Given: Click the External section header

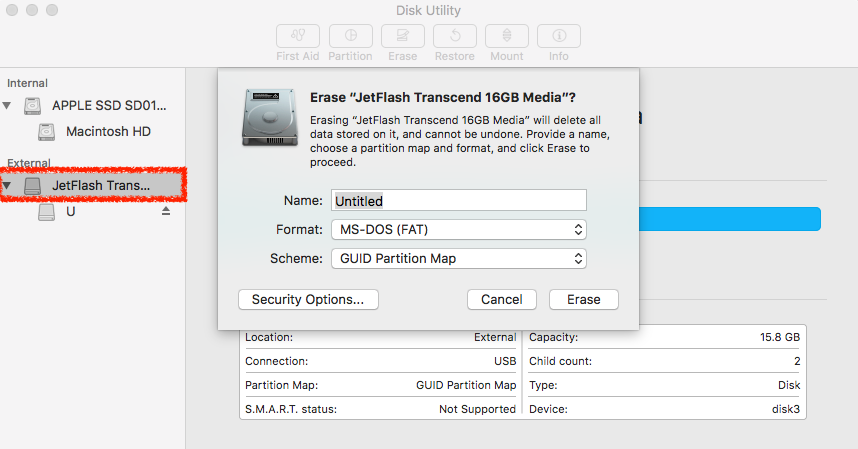Looking at the screenshot, I should click(28, 163).
